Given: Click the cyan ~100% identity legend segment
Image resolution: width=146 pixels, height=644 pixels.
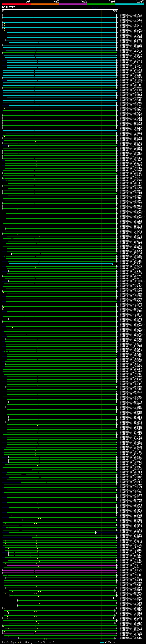Looking at the screenshot, I should [x=130, y=4].
